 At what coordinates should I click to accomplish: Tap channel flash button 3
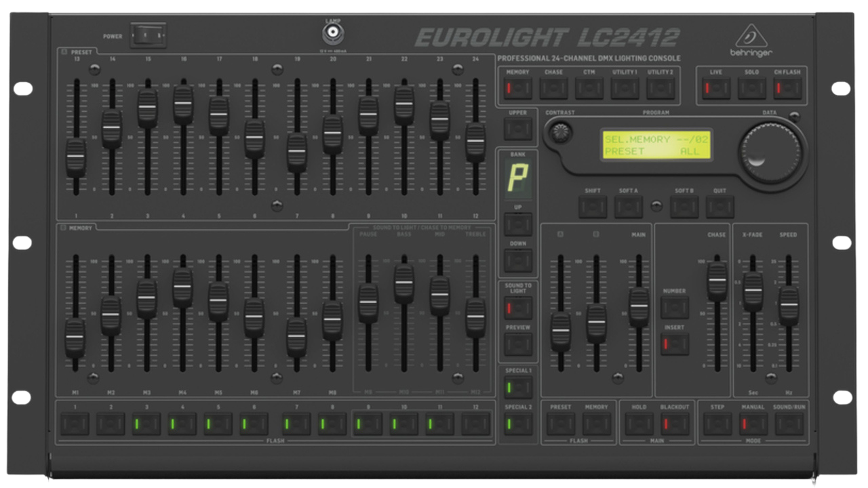coord(146,424)
